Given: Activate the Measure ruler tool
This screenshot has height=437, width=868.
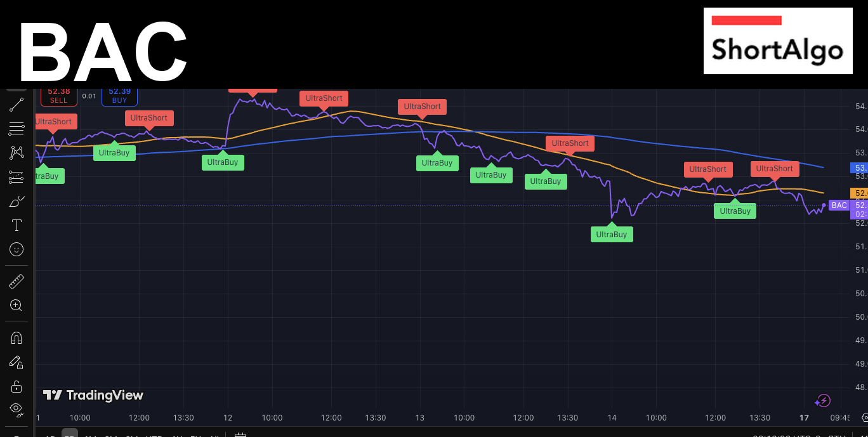Looking at the screenshot, I should pos(16,281).
